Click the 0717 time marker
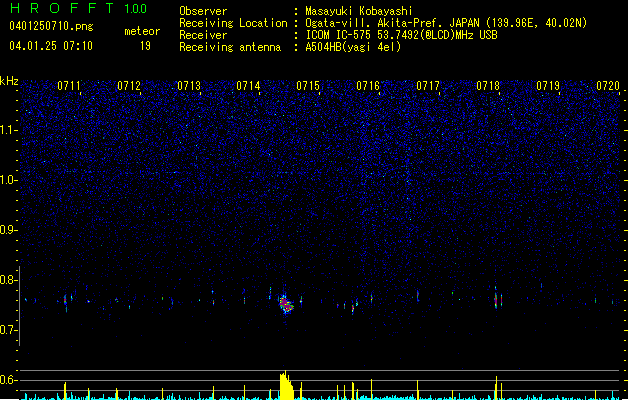Viewport: 629px width, 400px height. click(x=428, y=86)
